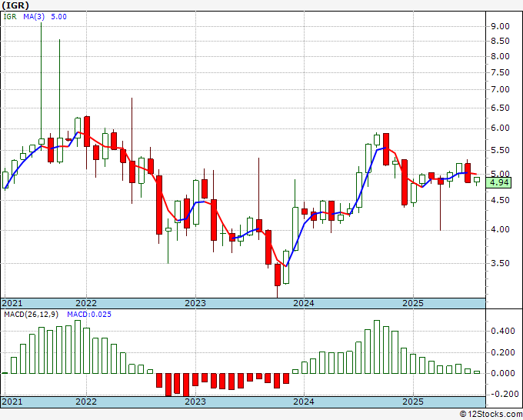523x420 pixels.
Task: Click the 3.50 price axis label
Action: click(500, 263)
